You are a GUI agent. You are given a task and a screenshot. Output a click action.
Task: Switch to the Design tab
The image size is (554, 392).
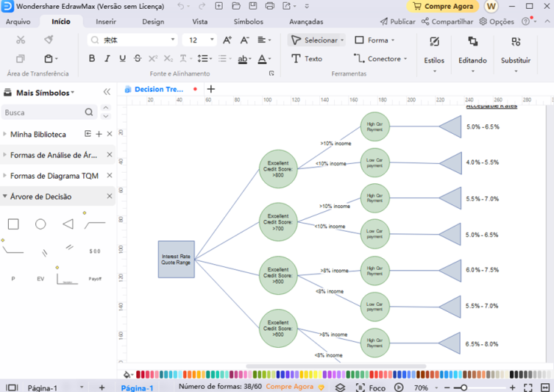[153, 22]
